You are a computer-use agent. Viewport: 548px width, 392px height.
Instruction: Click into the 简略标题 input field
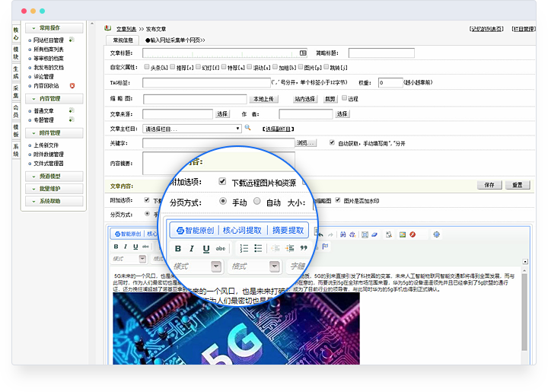point(381,53)
